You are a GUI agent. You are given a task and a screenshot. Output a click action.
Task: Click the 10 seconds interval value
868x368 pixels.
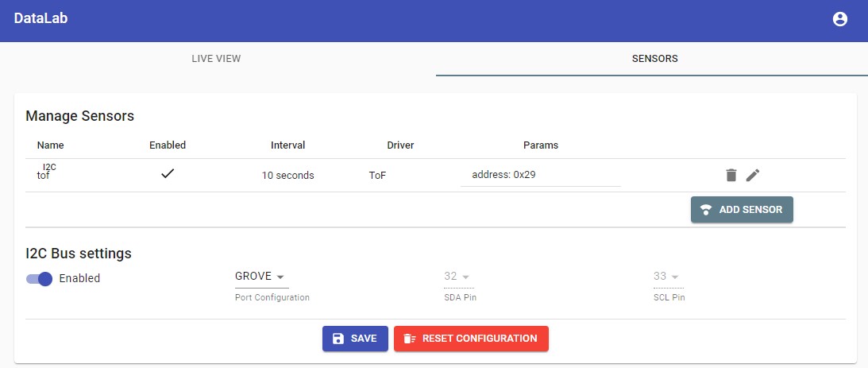287,175
